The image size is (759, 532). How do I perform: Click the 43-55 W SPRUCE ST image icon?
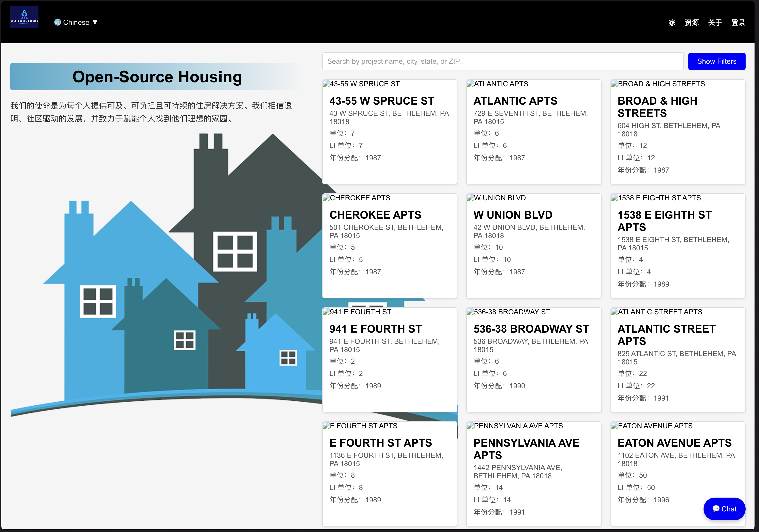pos(326,84)
